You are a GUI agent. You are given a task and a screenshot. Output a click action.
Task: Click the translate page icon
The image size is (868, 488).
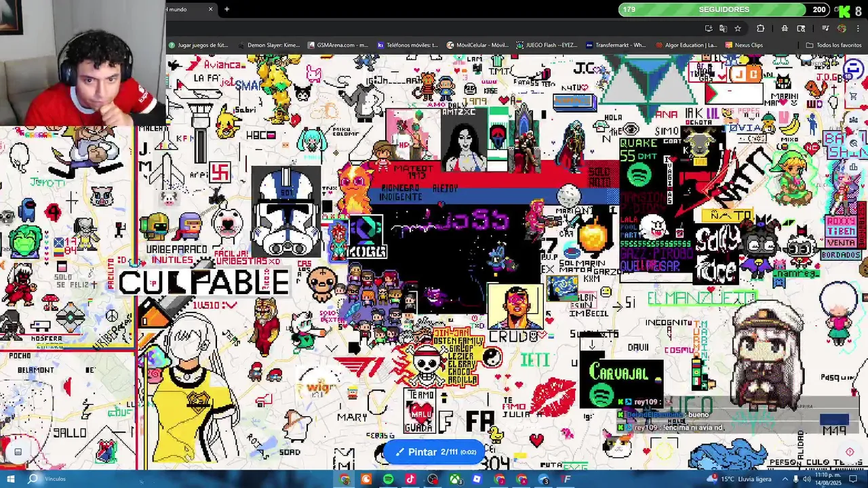tap(723, 28)
